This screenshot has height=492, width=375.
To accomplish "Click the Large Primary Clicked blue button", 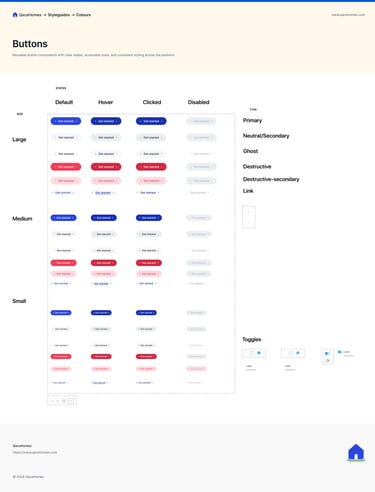I will coord(151,121).
